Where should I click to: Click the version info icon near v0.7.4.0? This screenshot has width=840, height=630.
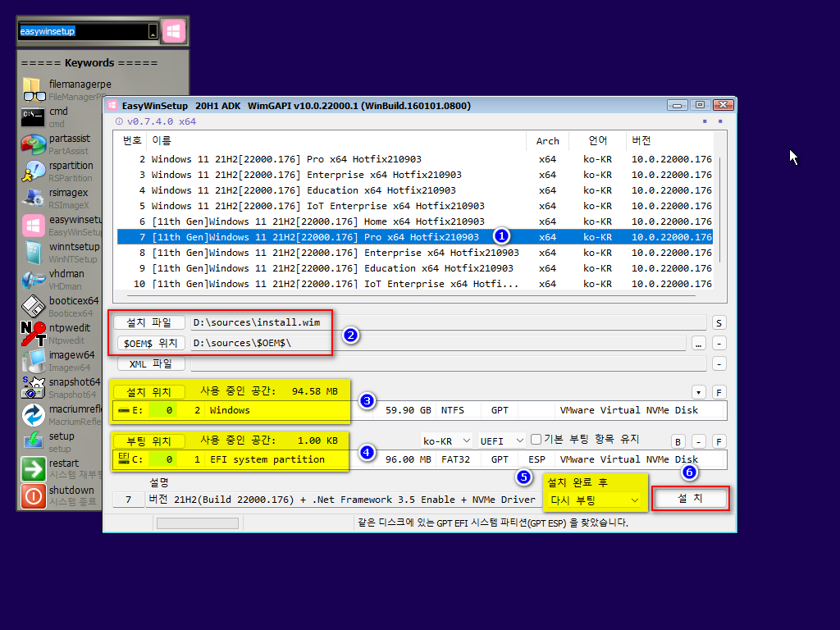coord(119,121)
